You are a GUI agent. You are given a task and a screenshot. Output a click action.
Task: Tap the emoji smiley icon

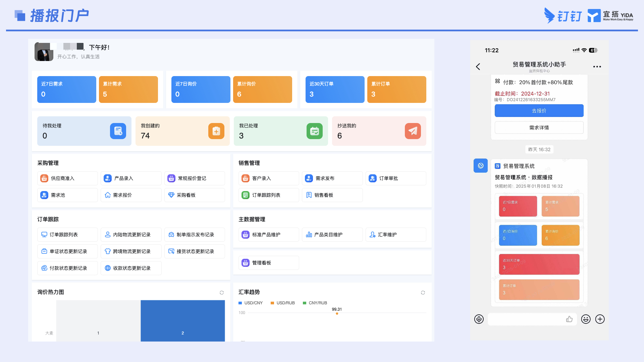(x=586, y=319)
